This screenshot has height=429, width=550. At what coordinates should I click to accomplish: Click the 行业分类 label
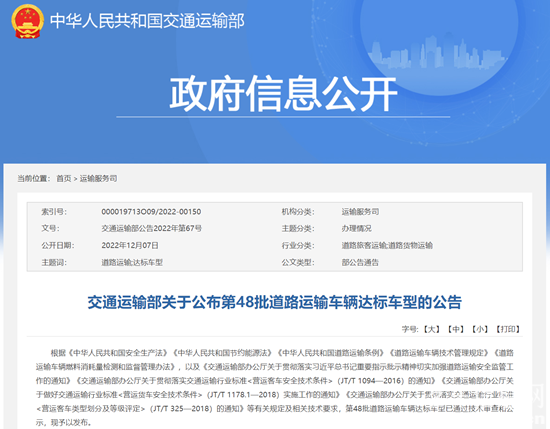pos(298,246)
